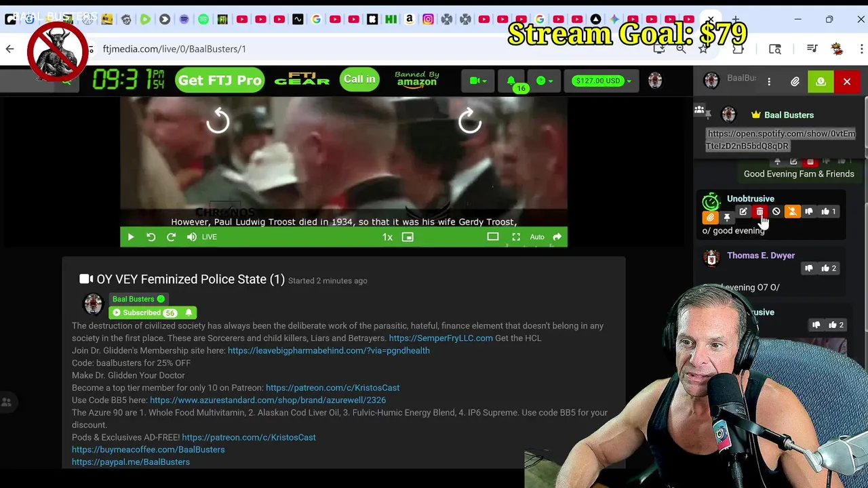
Task: Click the overlay forward circle on video
Action: pos(470,121)
